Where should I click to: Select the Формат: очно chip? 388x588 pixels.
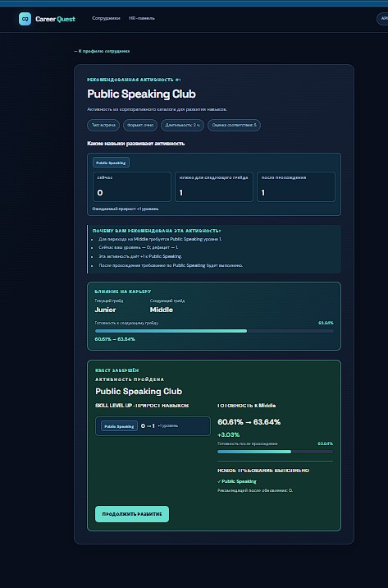140,126
